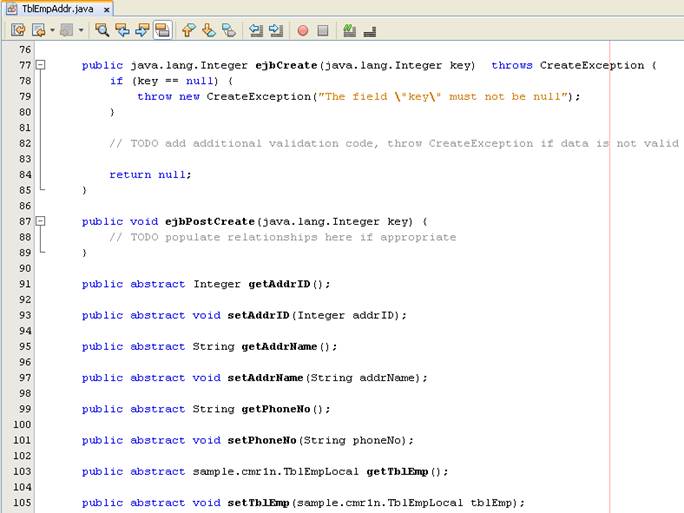Click the getAddrID method name
Viewport: 684px width, 513px height.
click(279, 284)
